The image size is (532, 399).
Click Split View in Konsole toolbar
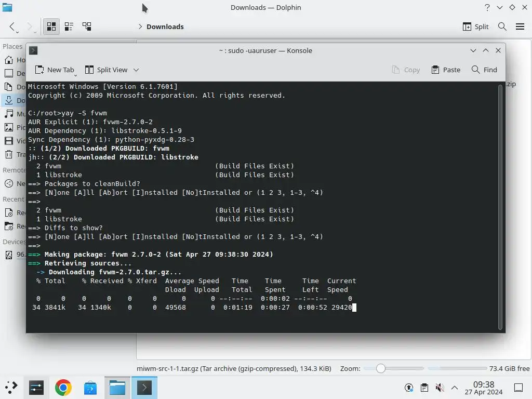[106, 70]
